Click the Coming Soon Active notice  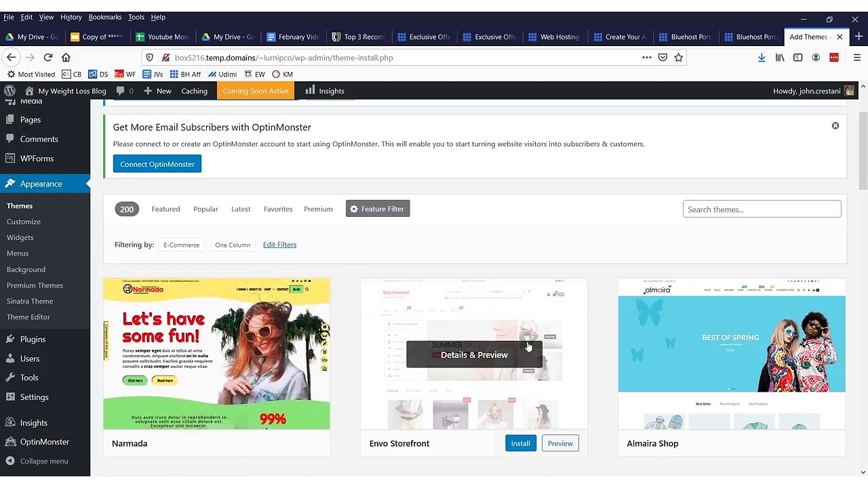coord(256,91)
